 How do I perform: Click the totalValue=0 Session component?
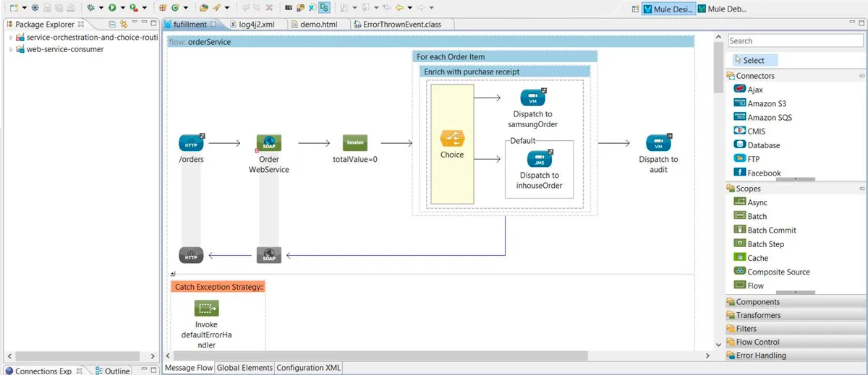354,143
